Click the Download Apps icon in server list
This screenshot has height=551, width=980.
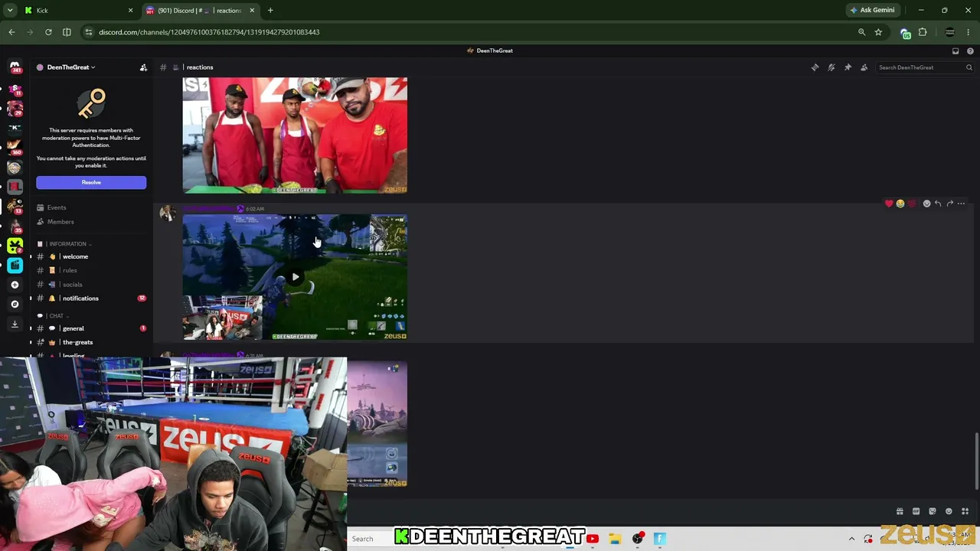coord(15,324)
